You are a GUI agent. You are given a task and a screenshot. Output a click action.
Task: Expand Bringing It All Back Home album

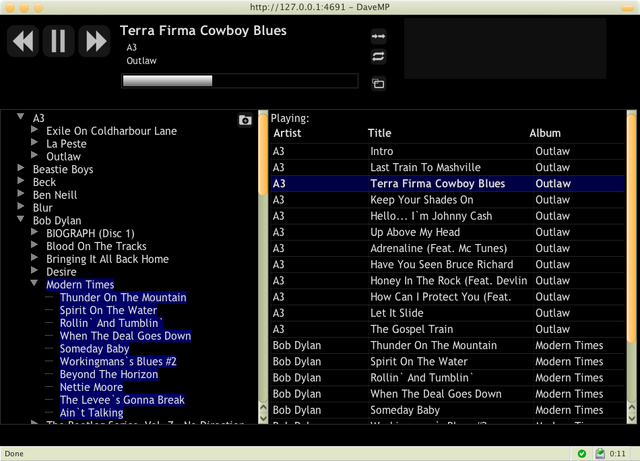(x=34, y=258)
